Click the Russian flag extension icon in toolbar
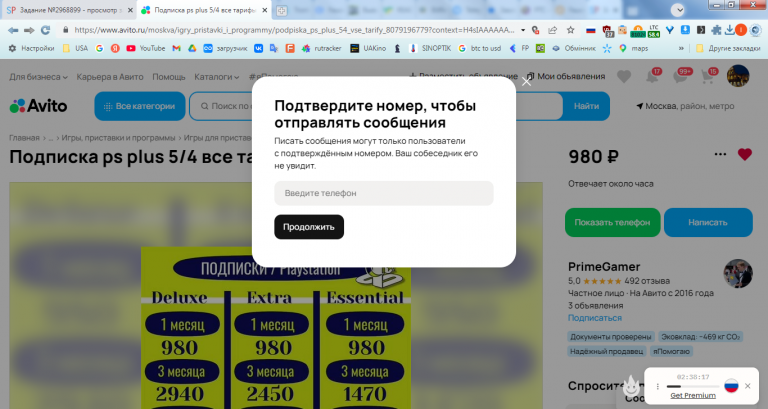Image resolution: width=768 pixels, height=409 pixels. tap(591, 30)
